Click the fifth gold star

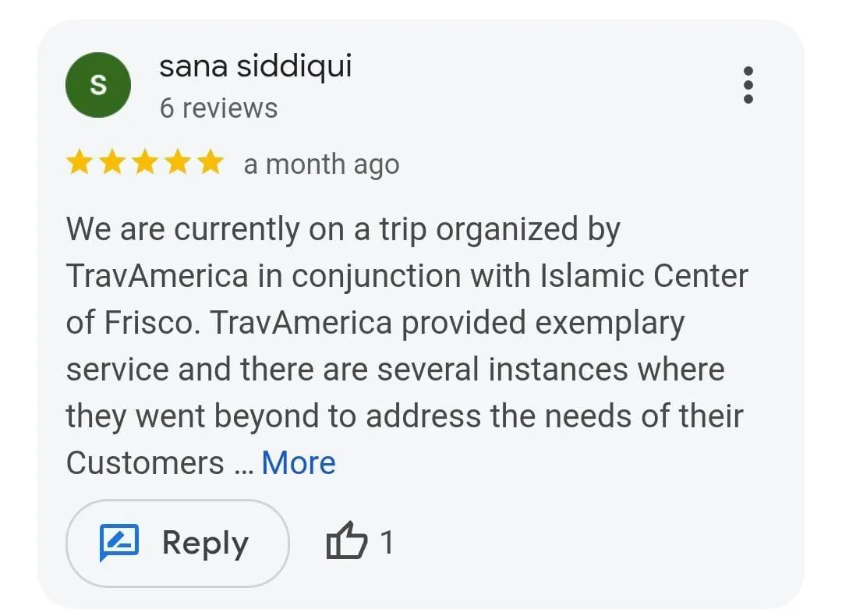click(210, 162)
